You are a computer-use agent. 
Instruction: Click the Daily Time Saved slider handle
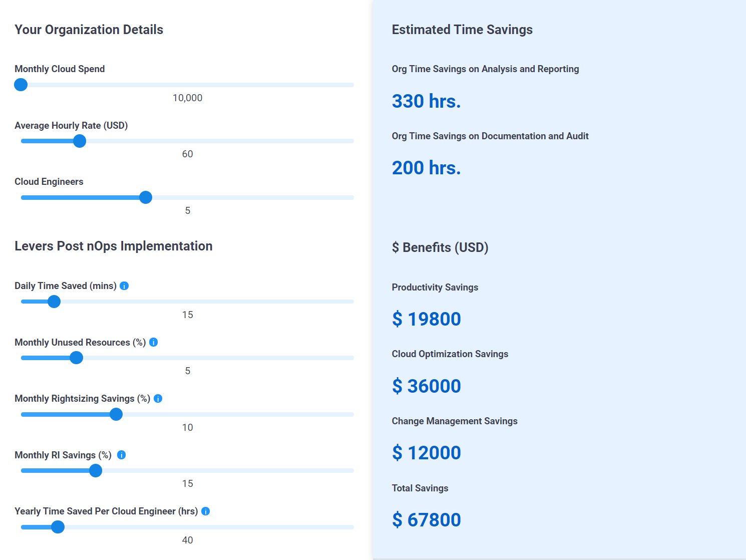pos(54,302)
